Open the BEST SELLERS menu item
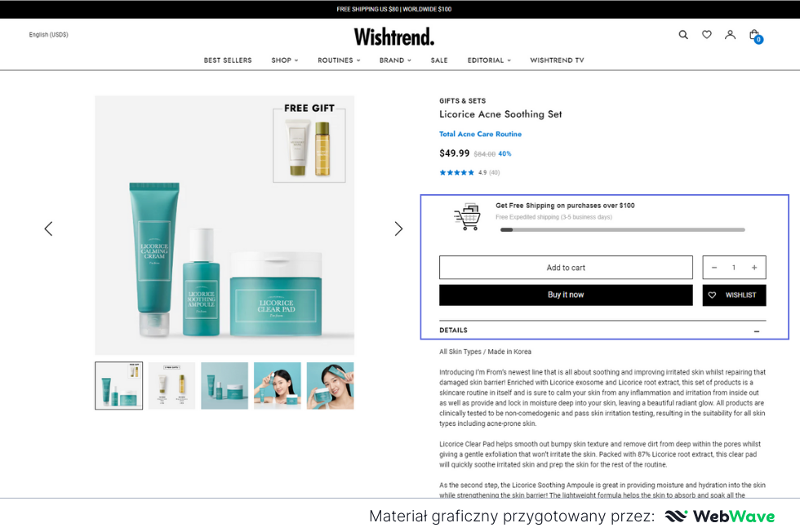Viewport: 800px width, 532px height. click(x=228, y=60)
